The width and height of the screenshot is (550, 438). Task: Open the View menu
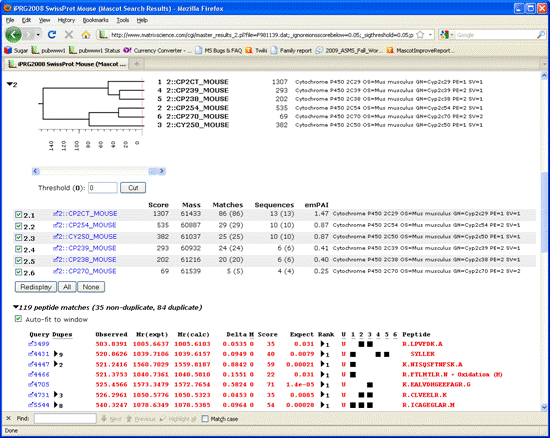pos(44,20)
